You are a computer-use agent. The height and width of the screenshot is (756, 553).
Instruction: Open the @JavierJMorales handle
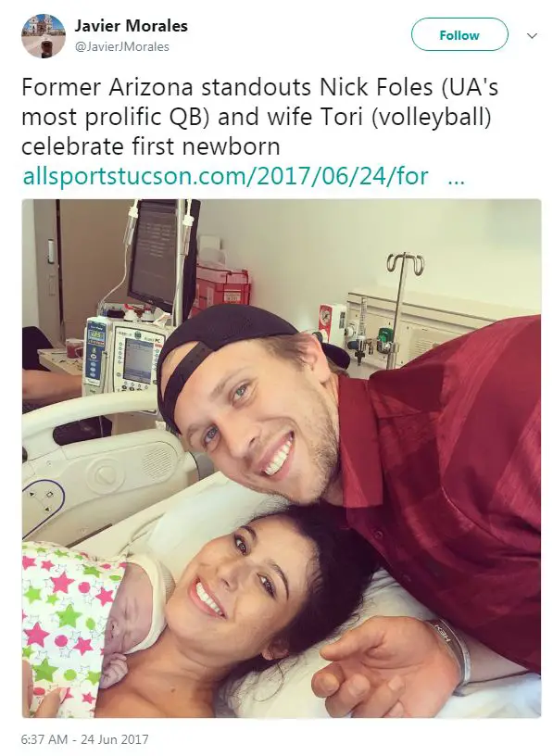click(x=122, y=46)
